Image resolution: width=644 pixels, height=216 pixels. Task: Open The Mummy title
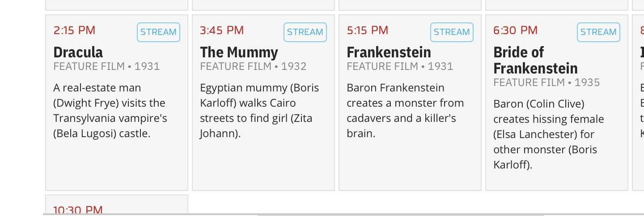coord(239,52)
